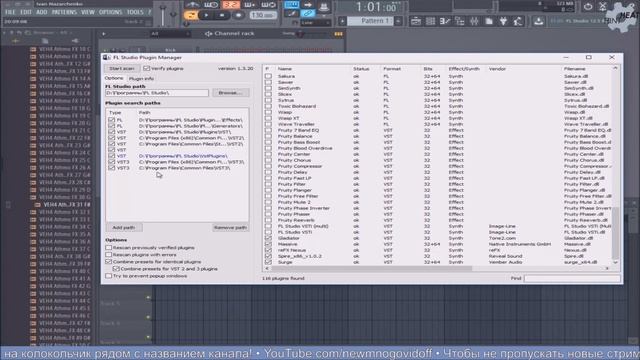The width and height of the screenshot is (640, 360).
Task: Toggle favorite checkbox for Massive plugin
Action: [268, 244]
